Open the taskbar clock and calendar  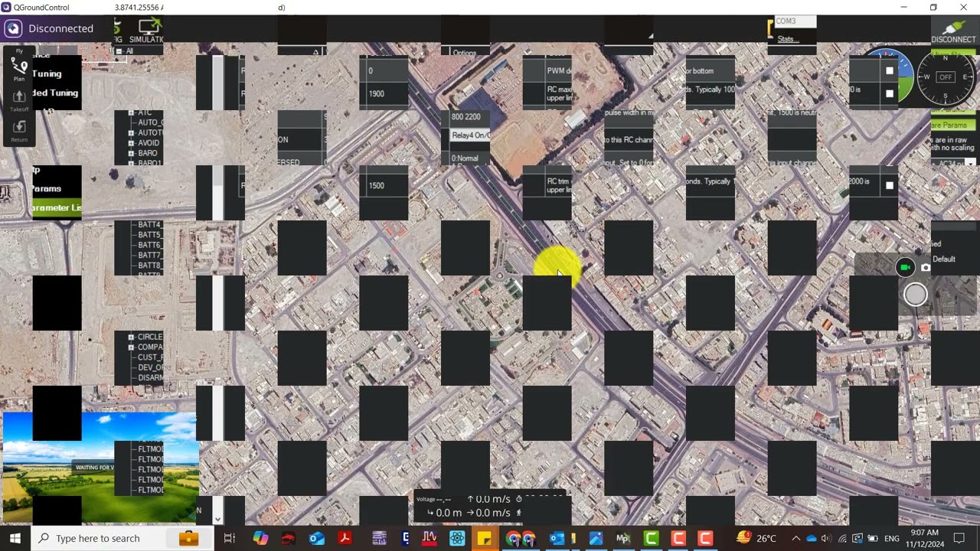[925, 539]
